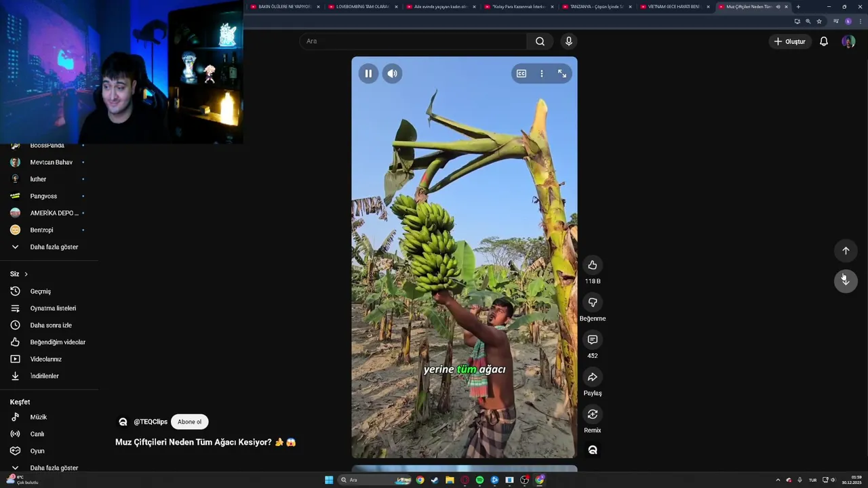This screenshot has width=868, height=488.
Task: Open a new browser tab
Action: point(798,7)
